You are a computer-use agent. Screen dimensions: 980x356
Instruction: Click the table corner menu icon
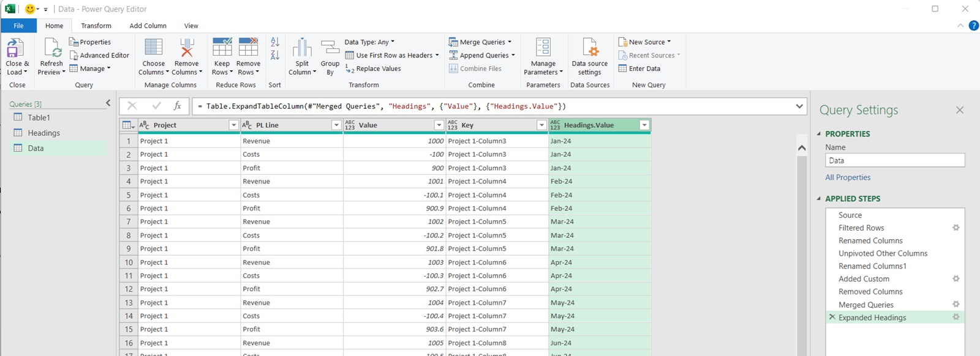(128, 125)
